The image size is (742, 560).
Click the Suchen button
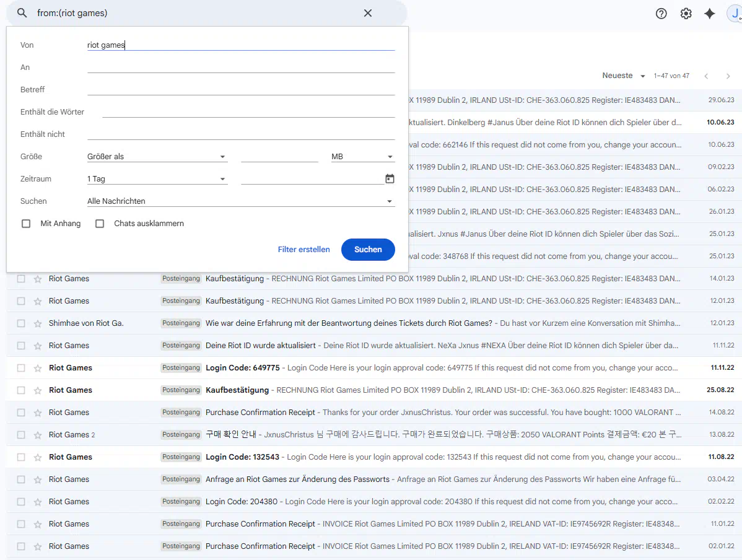tap(368, 250)
